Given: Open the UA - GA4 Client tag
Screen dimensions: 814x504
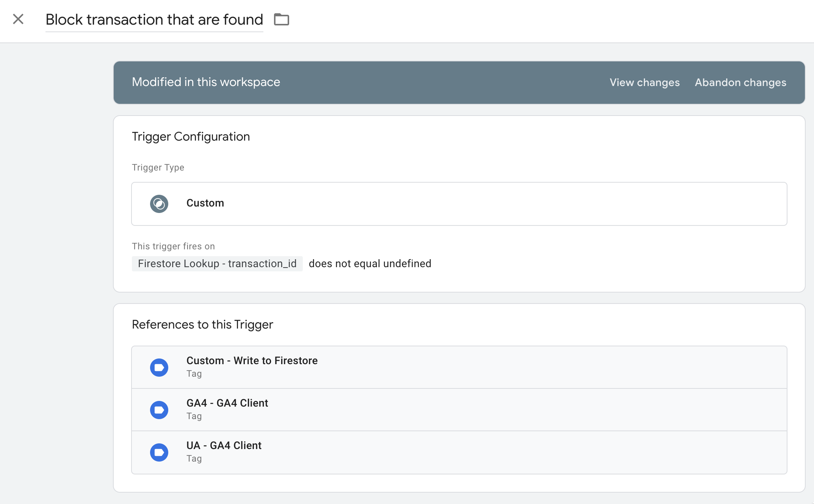Looking at the screenshot, I should pos(459,452).
